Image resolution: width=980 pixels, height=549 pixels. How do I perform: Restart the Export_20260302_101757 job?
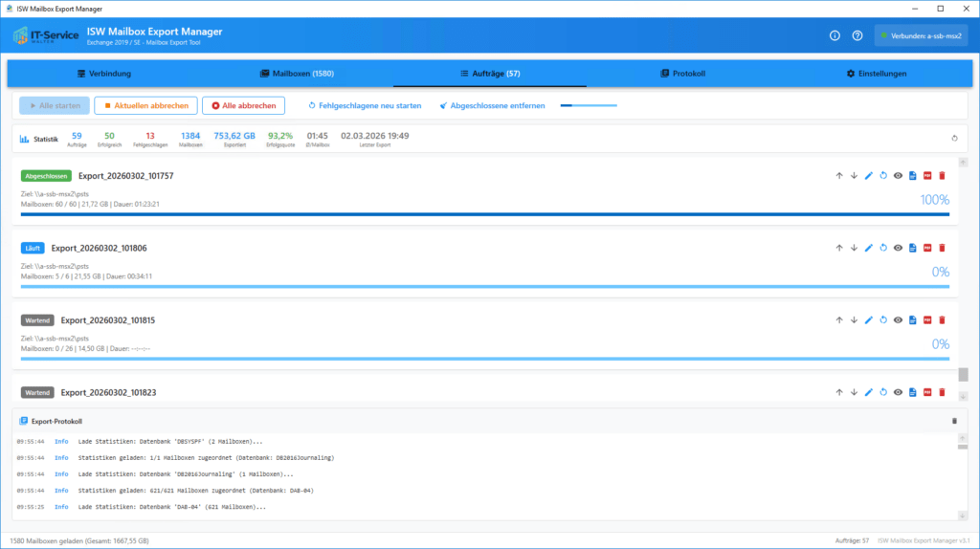(883, 176)
